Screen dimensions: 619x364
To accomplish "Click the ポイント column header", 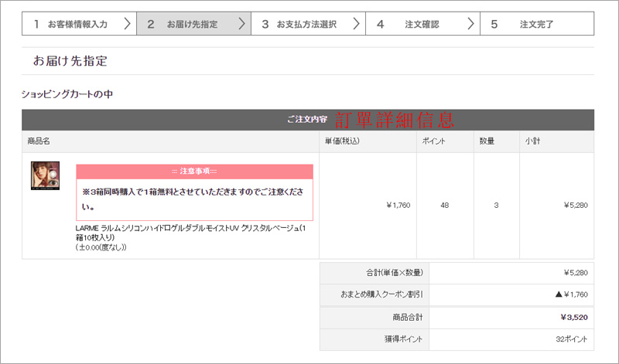I will pos(434,142).
